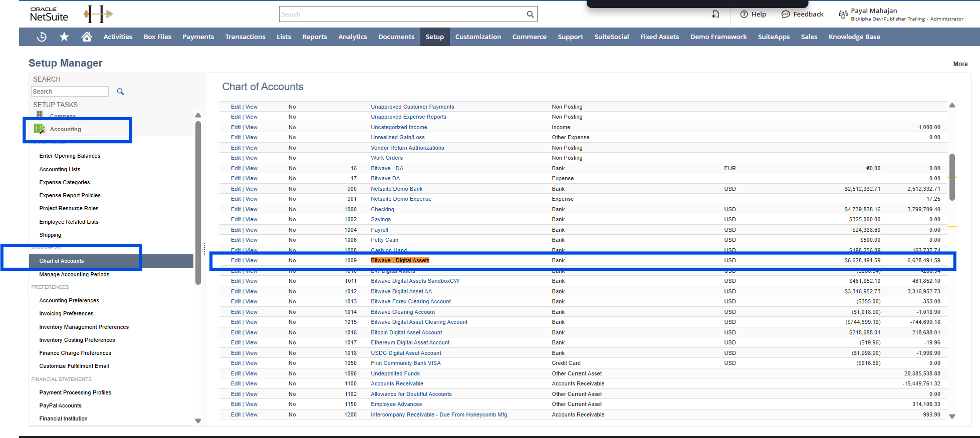The width and height of the screenshot is (980, 438).
Task: Open Inventory Costing Preferences
Action: pos(77,340)
